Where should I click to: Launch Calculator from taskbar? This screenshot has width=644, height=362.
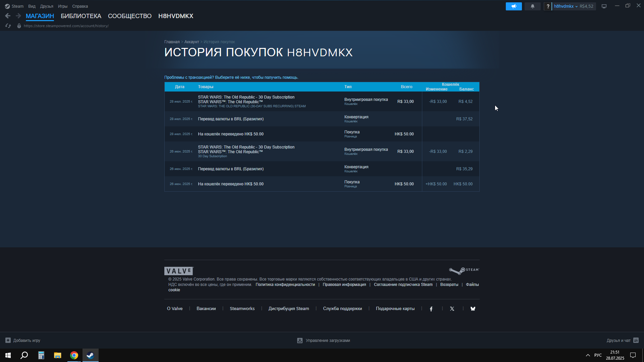pyautogui.click(x=41, y=355)
